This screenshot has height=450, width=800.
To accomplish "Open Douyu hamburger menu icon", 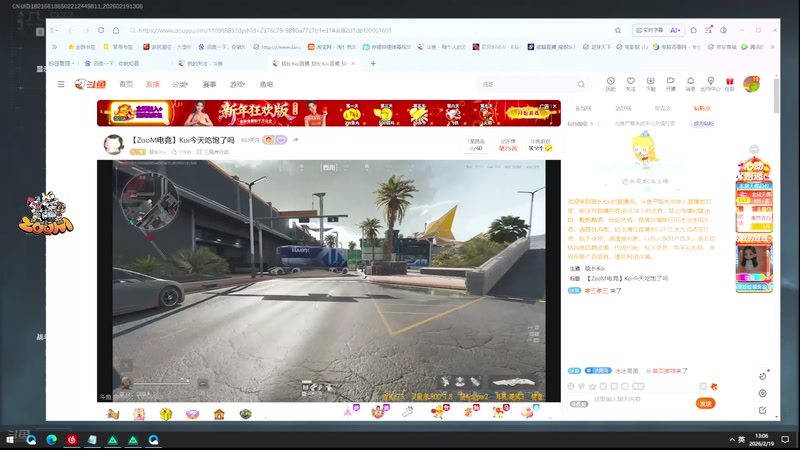I will 61,84.
